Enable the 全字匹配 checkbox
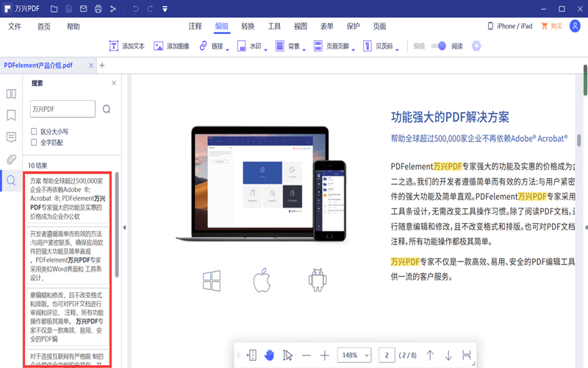This screenshot has width=588, height=368. [x=34, y=142]
